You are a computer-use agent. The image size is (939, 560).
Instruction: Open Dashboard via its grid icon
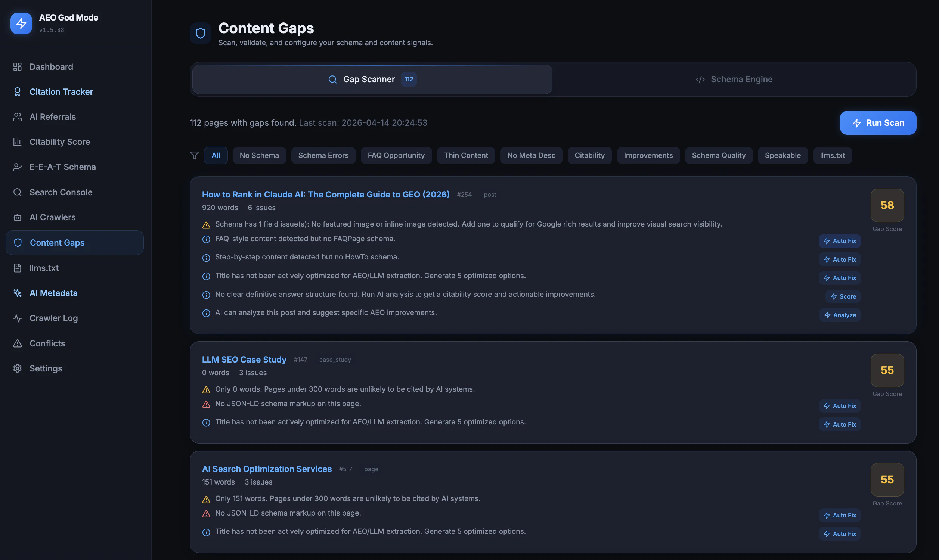point(17,67)
